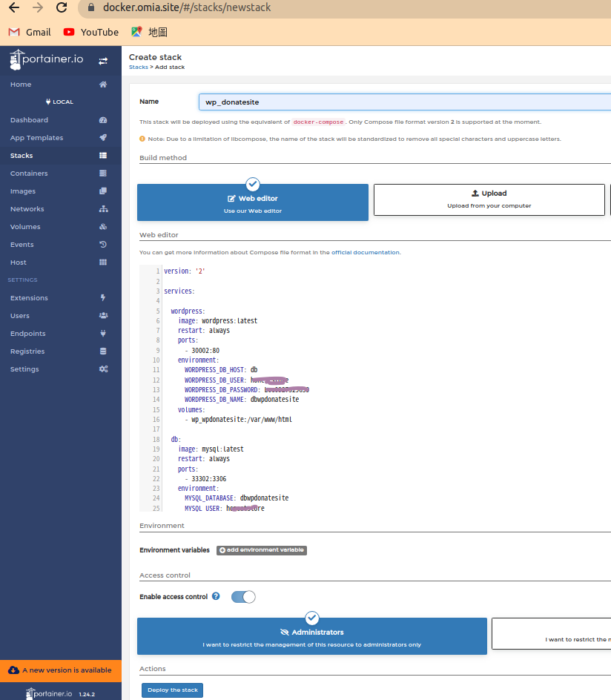Click the Containers list icon
The height and width of the screenshot is (700, 611).
tap(103, 174)
